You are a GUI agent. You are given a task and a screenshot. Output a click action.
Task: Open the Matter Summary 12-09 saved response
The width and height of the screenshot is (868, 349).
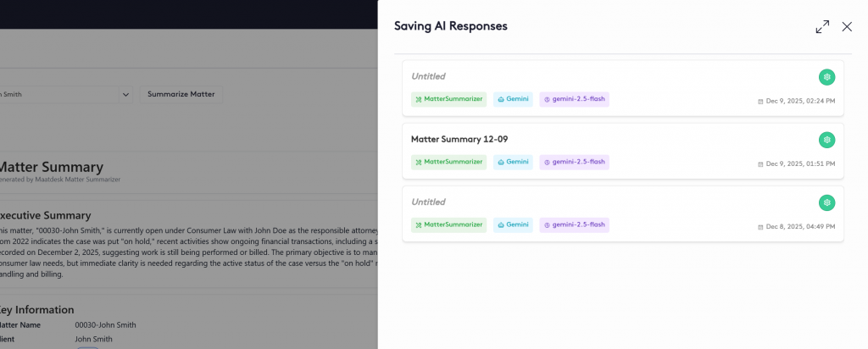[459, 139]
